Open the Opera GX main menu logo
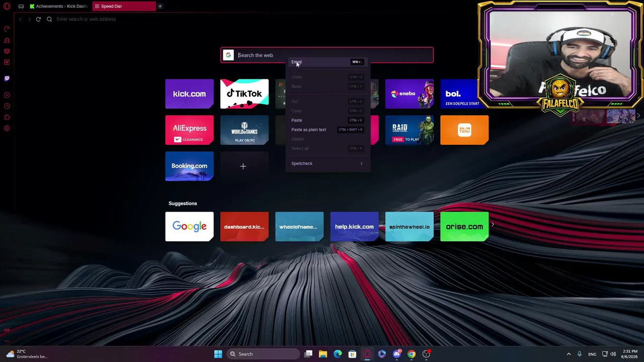 point(7,6)
